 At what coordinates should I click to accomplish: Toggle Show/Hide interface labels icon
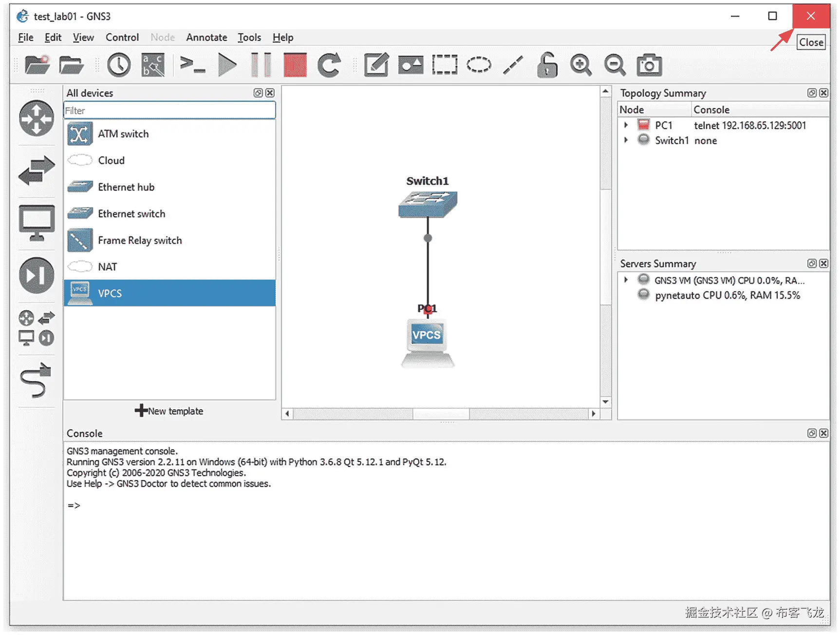tap(153, 65)
